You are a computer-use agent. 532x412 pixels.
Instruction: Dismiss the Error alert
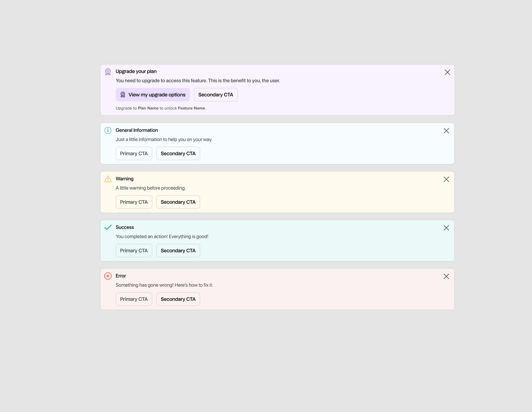coord(446,277)
